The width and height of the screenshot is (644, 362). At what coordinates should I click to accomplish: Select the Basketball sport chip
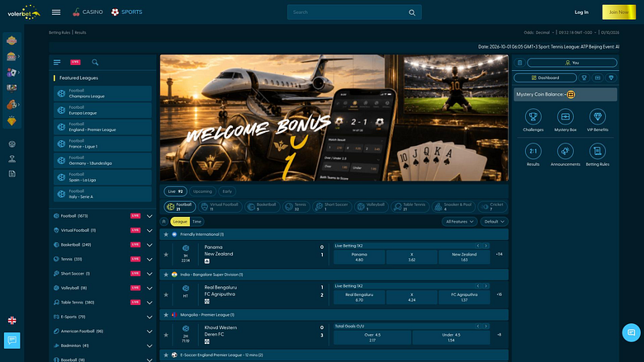[263, 207]
